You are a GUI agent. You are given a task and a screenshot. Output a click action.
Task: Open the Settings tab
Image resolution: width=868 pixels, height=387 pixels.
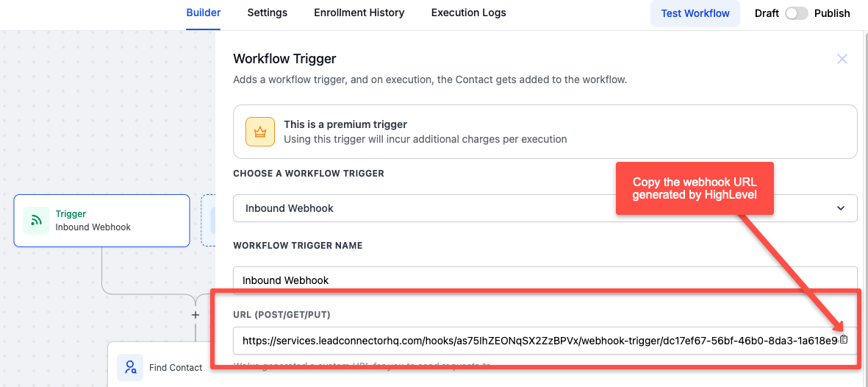(268, 13)
